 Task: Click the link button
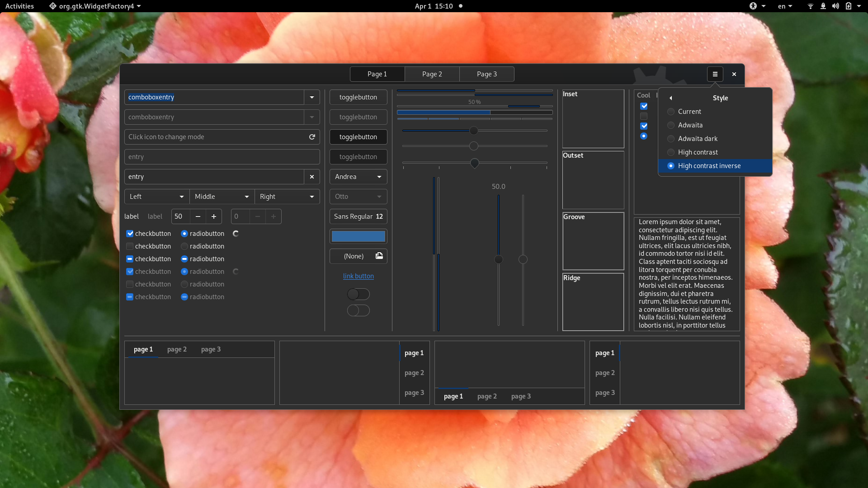359,275
